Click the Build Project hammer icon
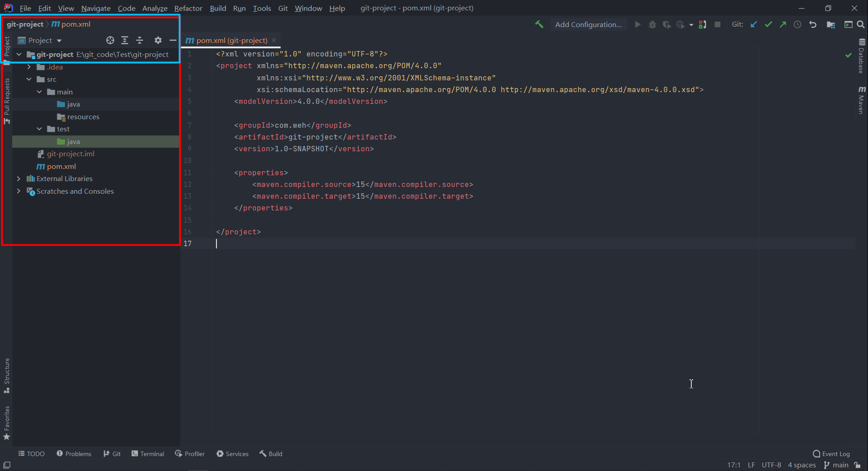The image size is (868, 471). coord(539,24)
